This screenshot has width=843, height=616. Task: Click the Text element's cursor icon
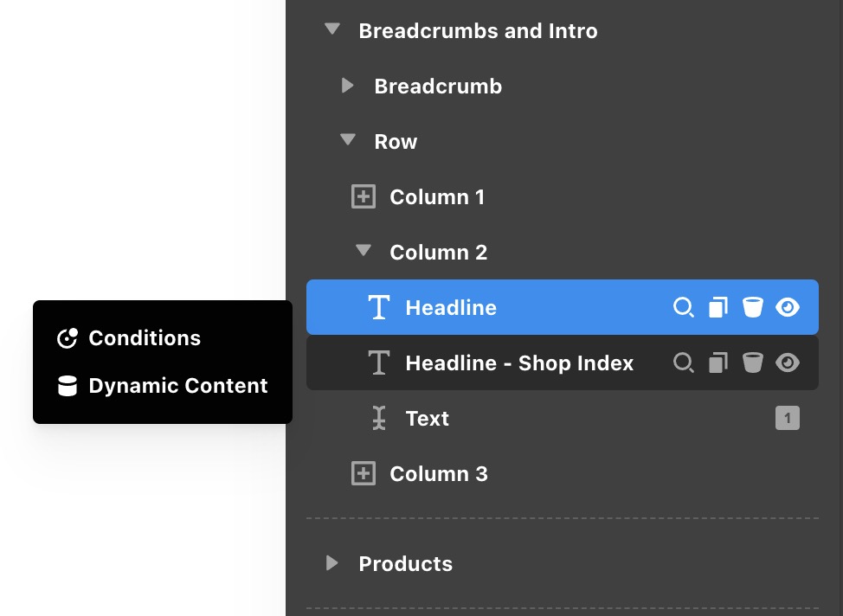[378, 419]
